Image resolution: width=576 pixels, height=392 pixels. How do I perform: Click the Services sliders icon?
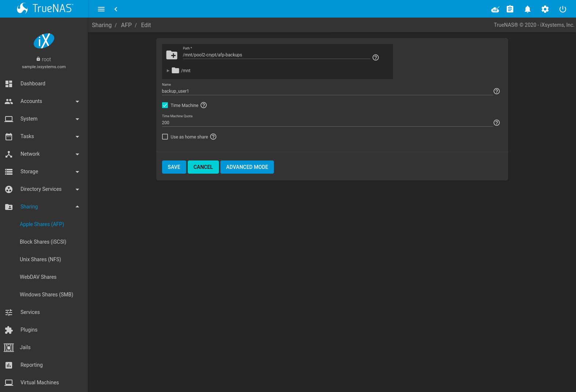click(x=9, y=312)
